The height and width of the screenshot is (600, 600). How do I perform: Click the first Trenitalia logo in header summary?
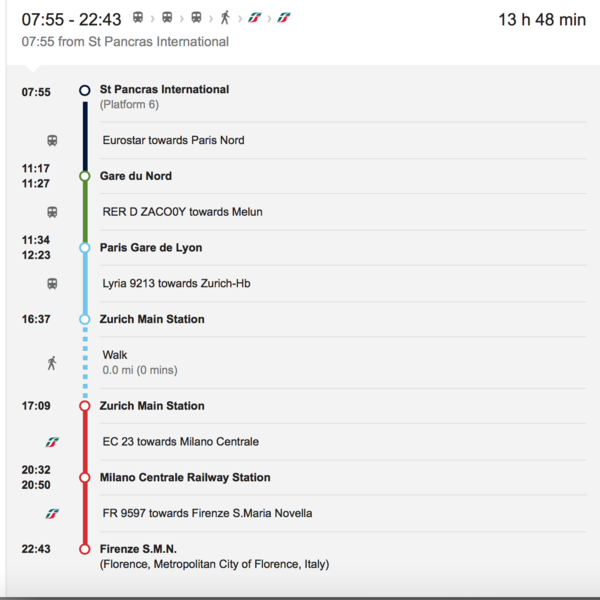[254, 18]
